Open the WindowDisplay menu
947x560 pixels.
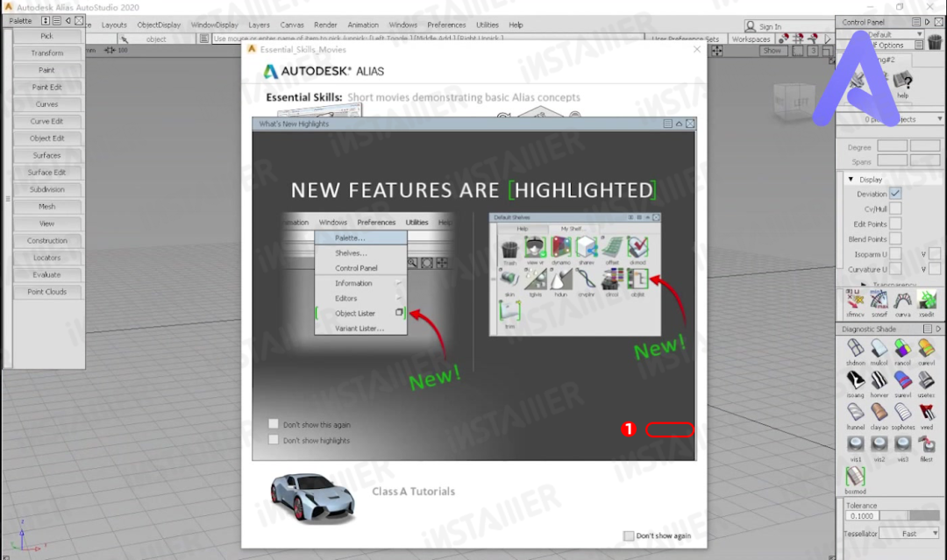click(x=215, y=25)
